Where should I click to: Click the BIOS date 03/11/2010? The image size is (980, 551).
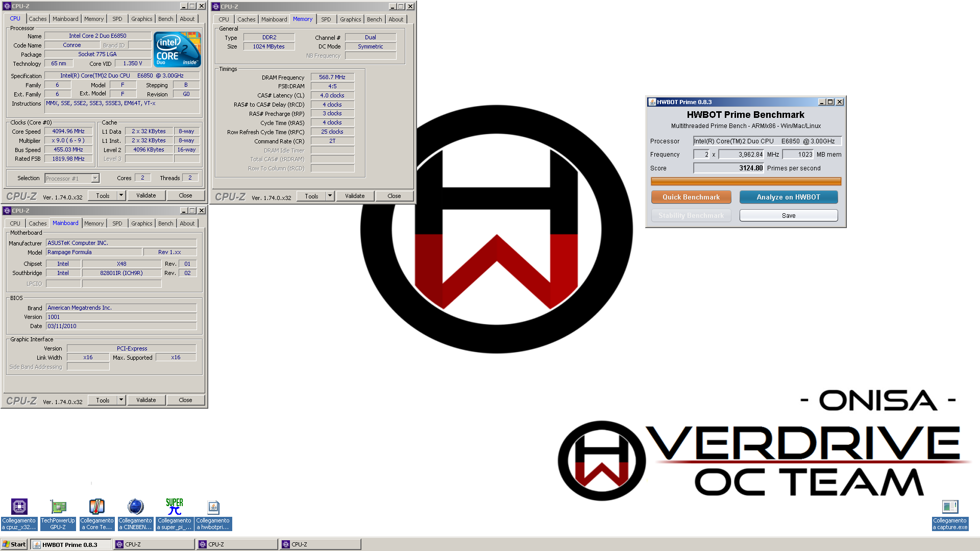click(x=121, y=326)
